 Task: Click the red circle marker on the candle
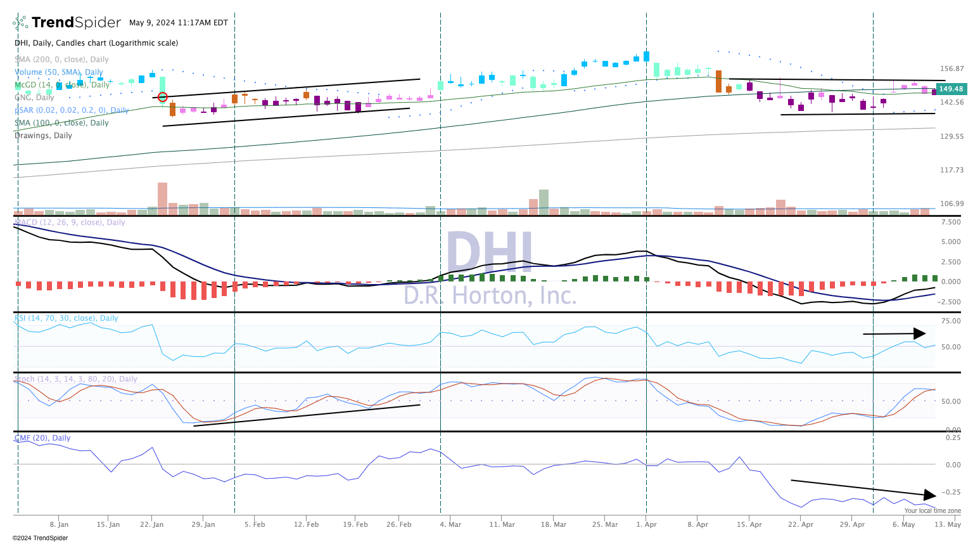coord(163,97)
